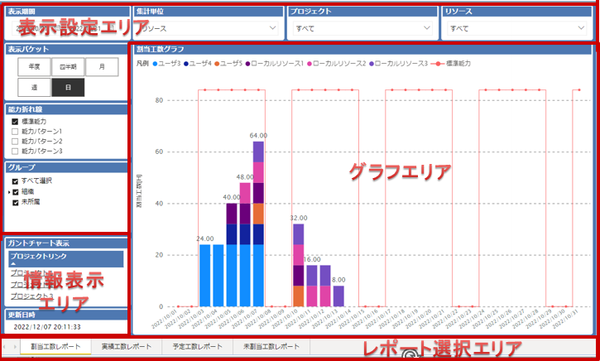This screenshot has width=600, height=361.
Task: Select the 四半期 display bucket button
Action: [x=68, y=67]
